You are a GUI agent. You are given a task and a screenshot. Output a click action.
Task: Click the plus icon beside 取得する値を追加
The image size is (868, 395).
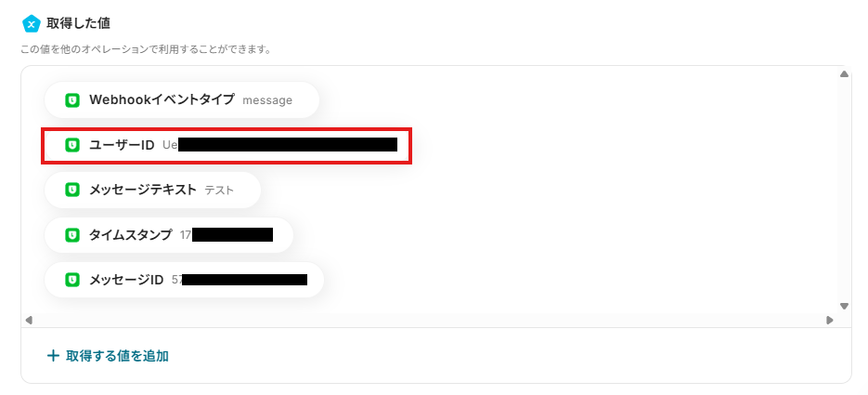point(53,356)
